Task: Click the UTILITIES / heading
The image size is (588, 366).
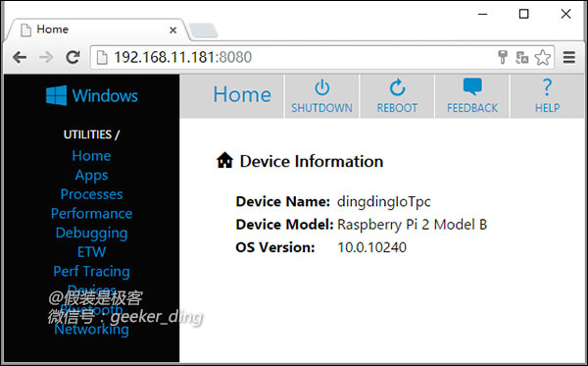Action: [91, 134]
